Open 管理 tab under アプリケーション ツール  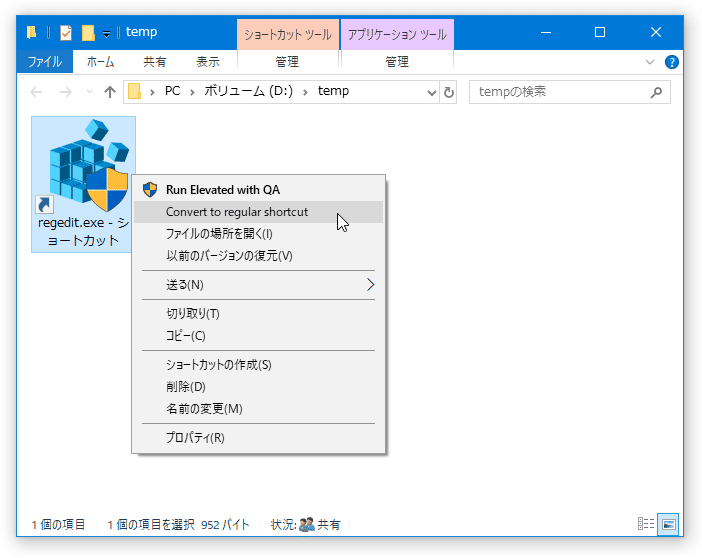pyautogui.click(x=397, y=61)
